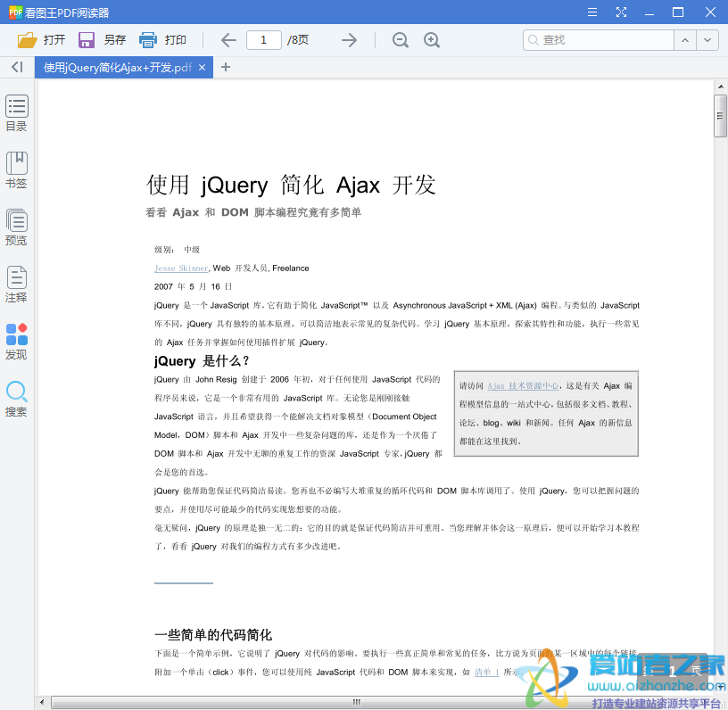
Task: Zoom in with the plus magnifier
Action: click(432, 40)
